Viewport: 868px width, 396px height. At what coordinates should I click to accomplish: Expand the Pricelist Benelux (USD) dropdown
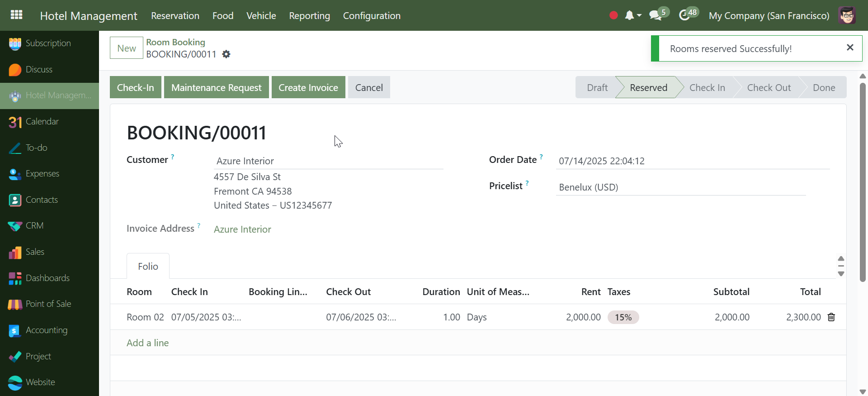(680, 187)
